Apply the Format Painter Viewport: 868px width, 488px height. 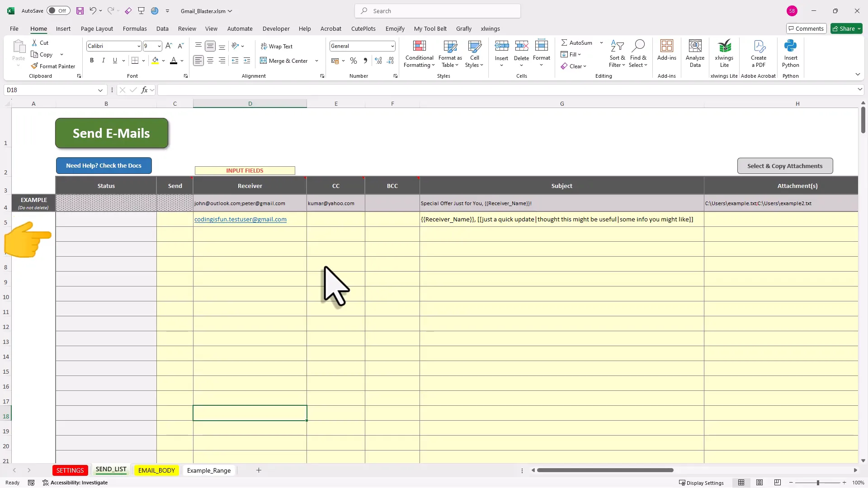pyautogui.click(x=53, y=66)
